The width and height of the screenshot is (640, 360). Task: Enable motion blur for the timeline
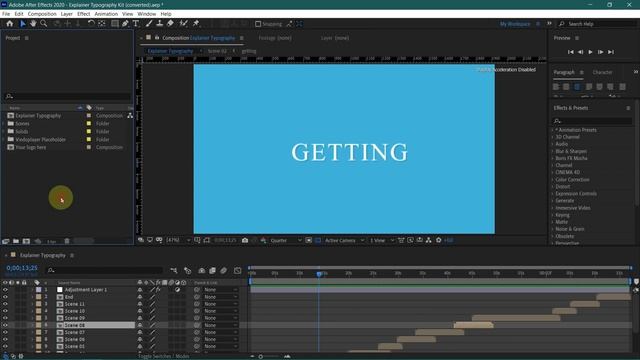[x=223, y=271]
